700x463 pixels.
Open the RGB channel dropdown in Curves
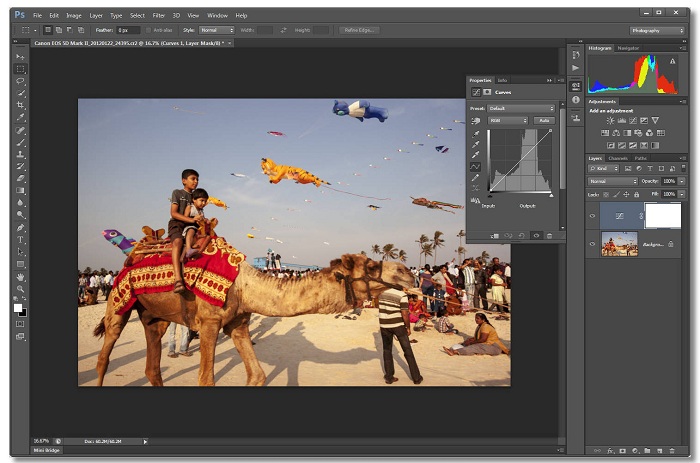point(508,121)
